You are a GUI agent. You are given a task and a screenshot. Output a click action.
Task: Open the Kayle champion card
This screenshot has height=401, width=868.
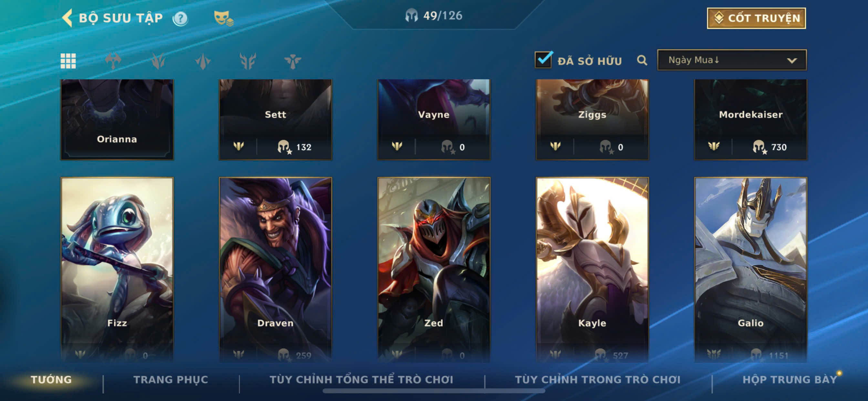[x=592, y=270]
